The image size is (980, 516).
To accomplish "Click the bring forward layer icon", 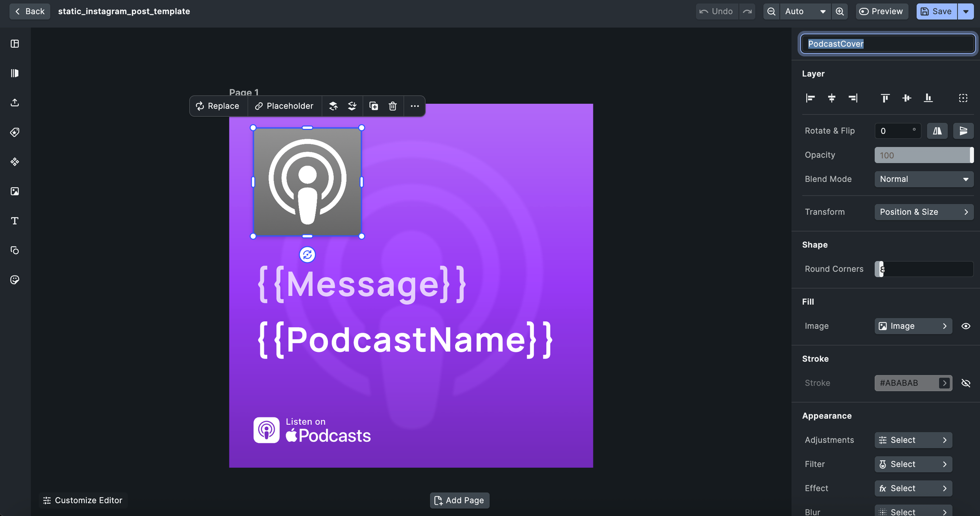I will (333, 106).
